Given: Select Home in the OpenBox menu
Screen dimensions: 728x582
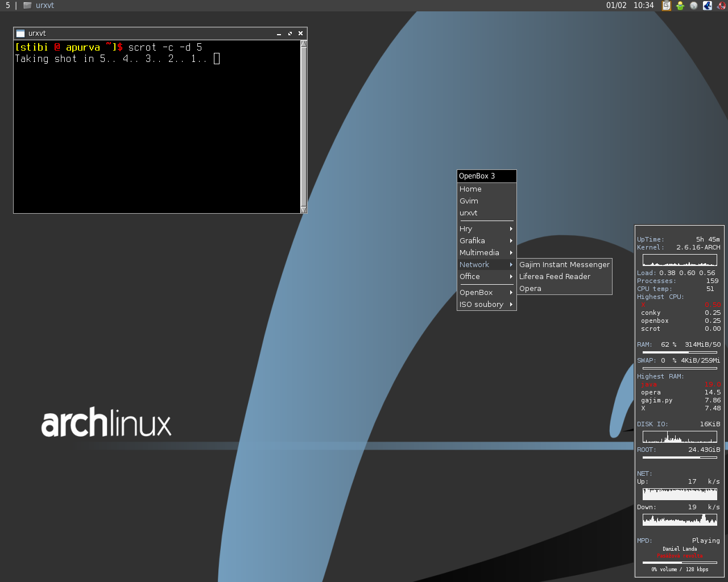Looking at the screenshot, I should coord(486,189).
